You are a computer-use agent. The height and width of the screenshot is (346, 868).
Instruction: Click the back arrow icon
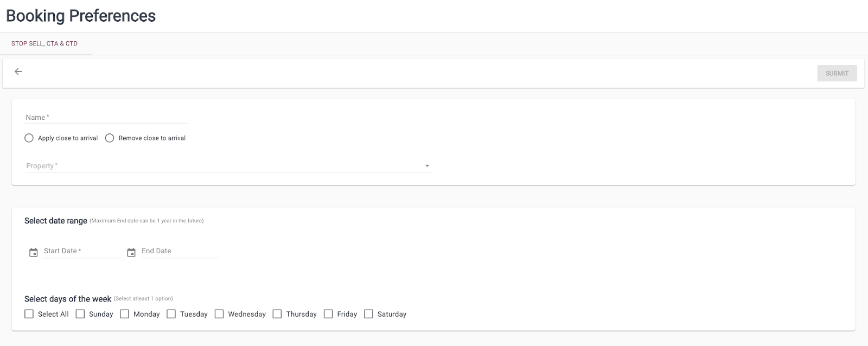[x=18, y=72]
